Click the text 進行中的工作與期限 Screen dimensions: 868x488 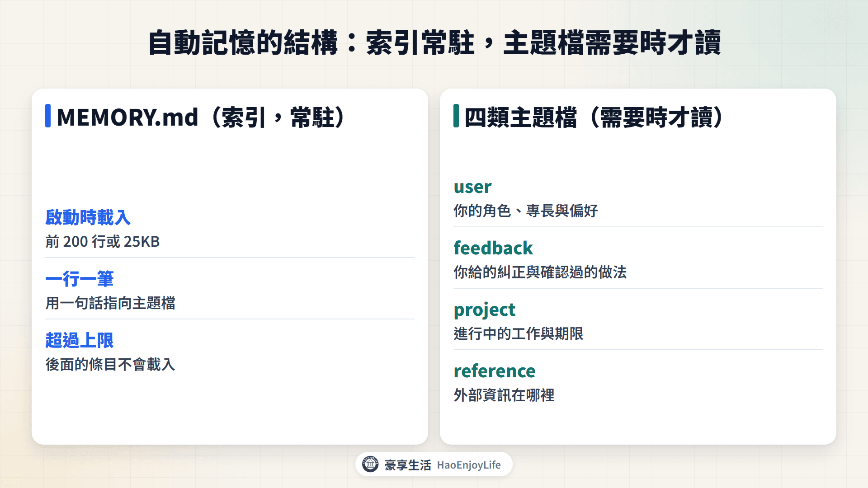(x=519, y=333)
